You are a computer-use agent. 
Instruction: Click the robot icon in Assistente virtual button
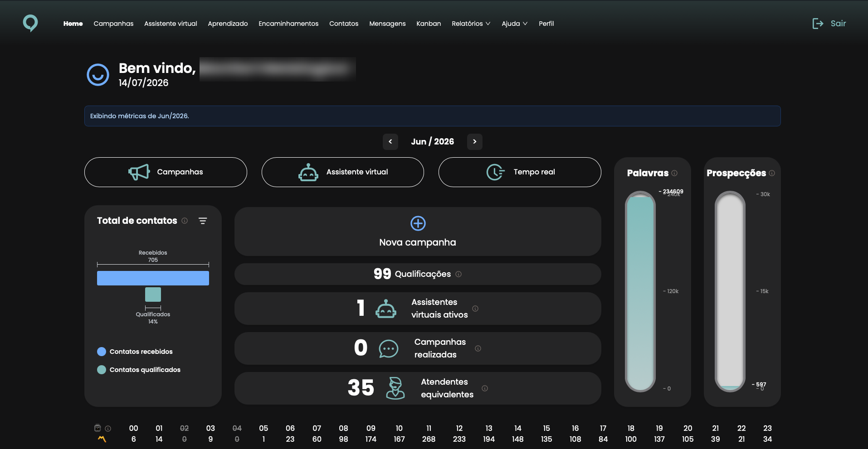point(308,172)
